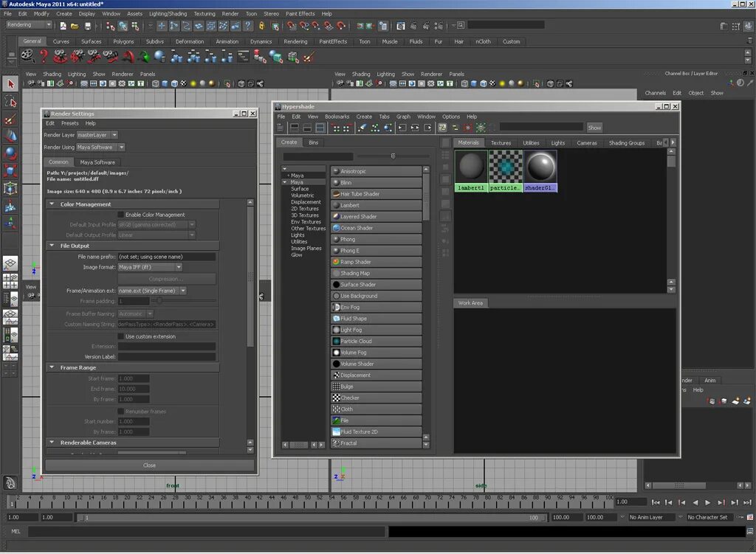Open the Bookmarks menu in Hypershade
This screenshot has height=554, width=756.
point(337,117)
